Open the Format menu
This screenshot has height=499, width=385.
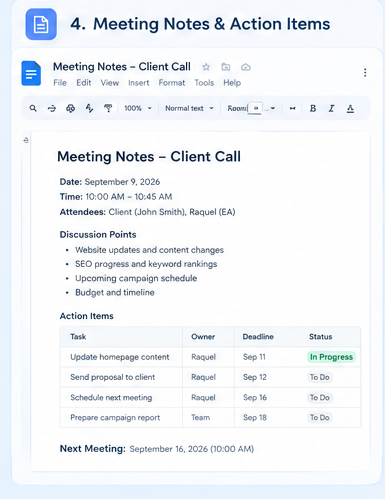pyautogui.click(x=172, y=83)
